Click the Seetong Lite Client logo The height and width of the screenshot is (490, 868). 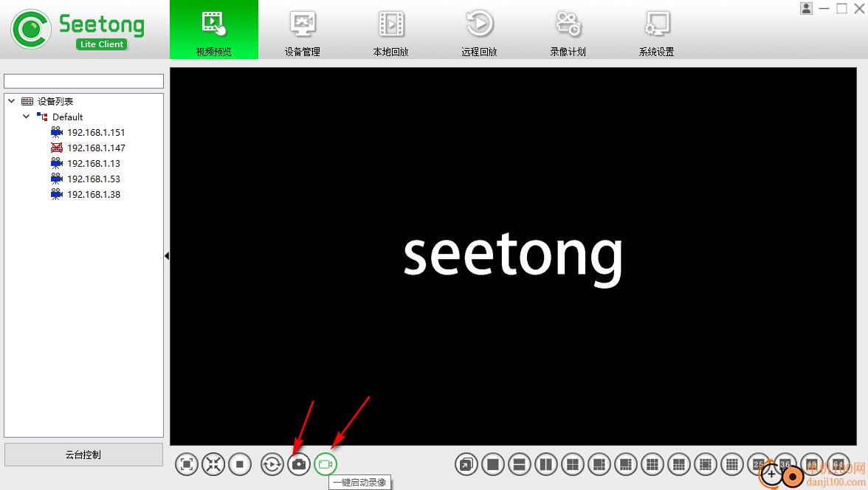coord(77,30)
